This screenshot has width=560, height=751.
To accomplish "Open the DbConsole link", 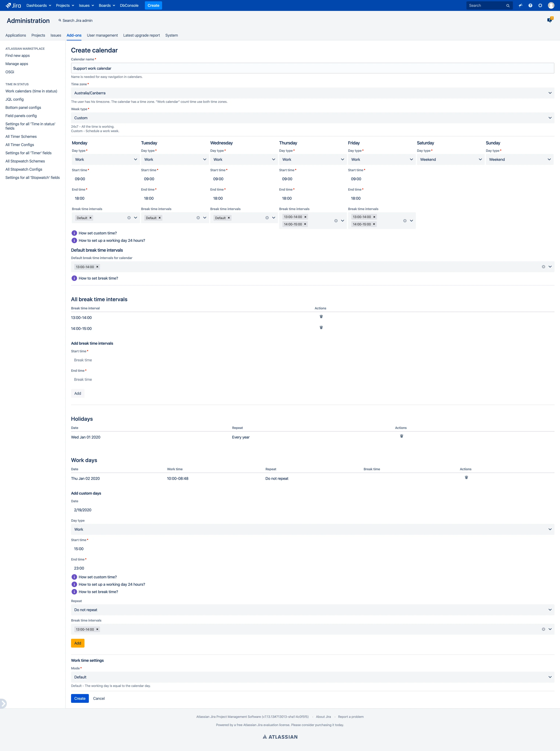I will point(129,6).
